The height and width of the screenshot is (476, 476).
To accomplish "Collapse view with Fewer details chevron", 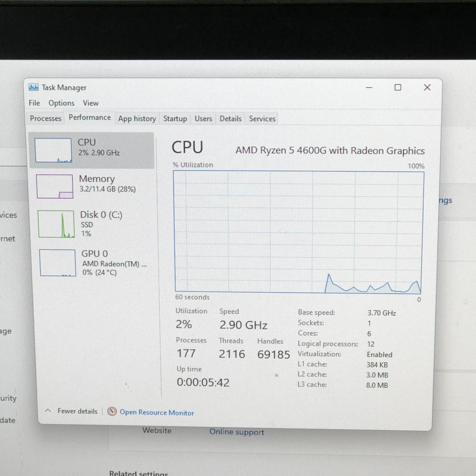I will [x=48, y=411].
